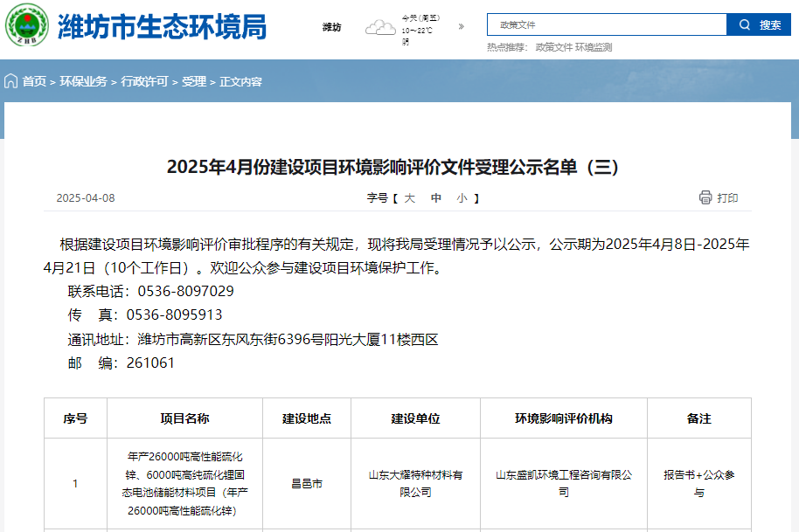Click the publish date 2025-04-08
The image size is (799, 532).
[x=85, y=198]
